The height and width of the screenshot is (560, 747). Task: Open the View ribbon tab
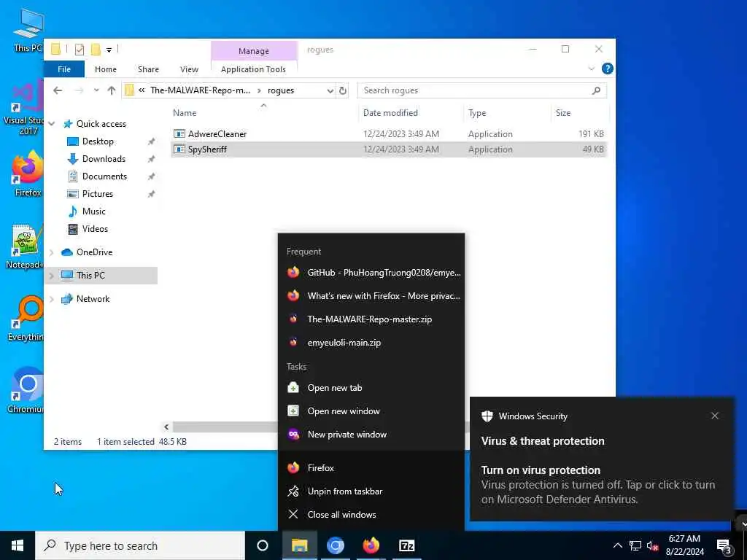pyautogui.click(x=189, y=69)
